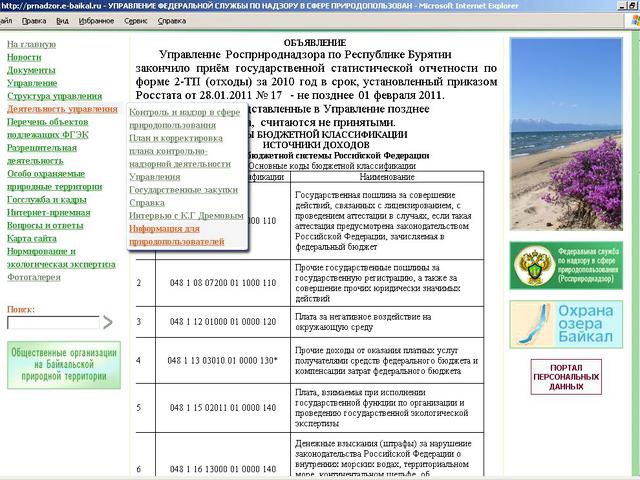Viewport: 640px width, 480px height.
Task: Click the ОБЪЯВЛЕНИЕ heading
Action: pyautogui.click(x=315, y=43)
